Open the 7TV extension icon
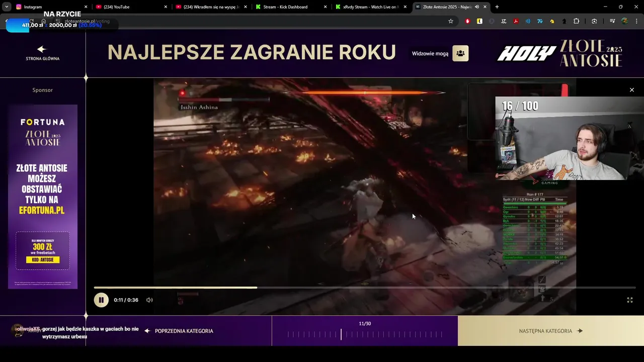The image size is (644, 362). tap(540, 21)
